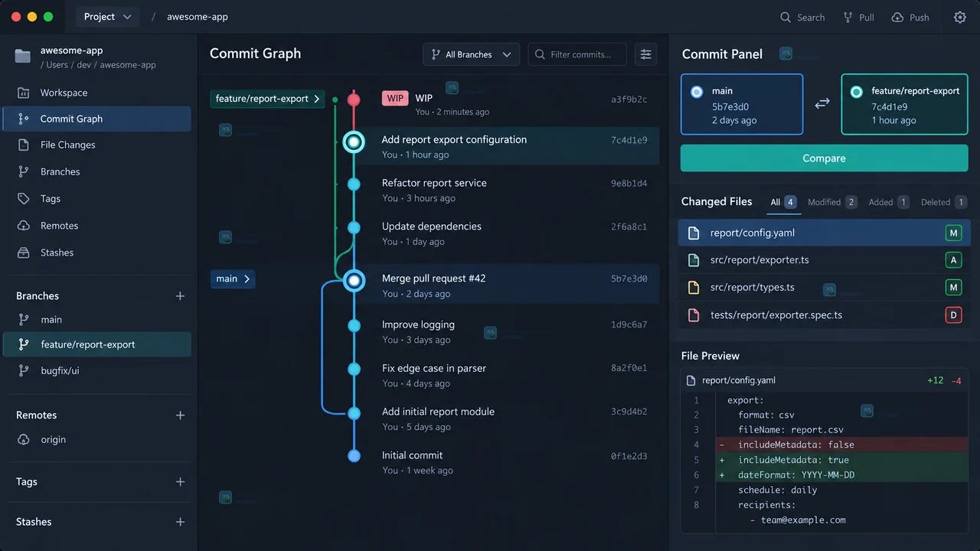Show All changed files tab
The height and width of the screenshot is (551, 980).
coord(783,202)
